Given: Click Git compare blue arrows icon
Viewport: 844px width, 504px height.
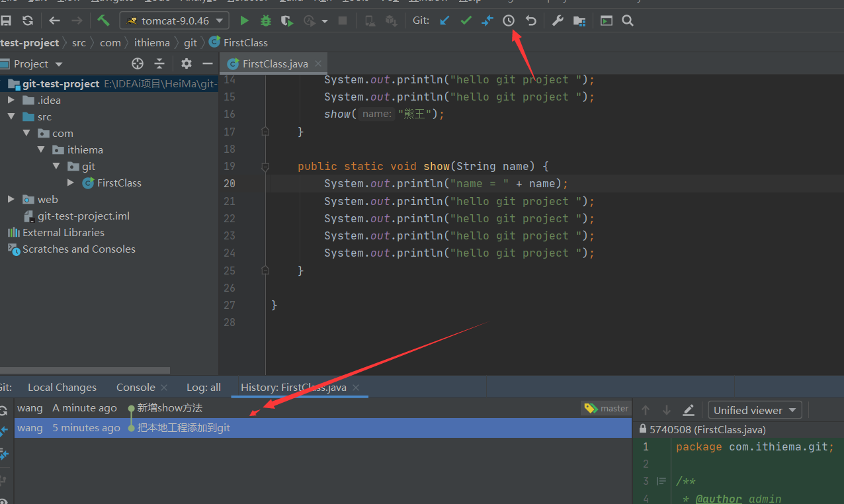Looking at the screenshot, I should click(x=487, y=21).
